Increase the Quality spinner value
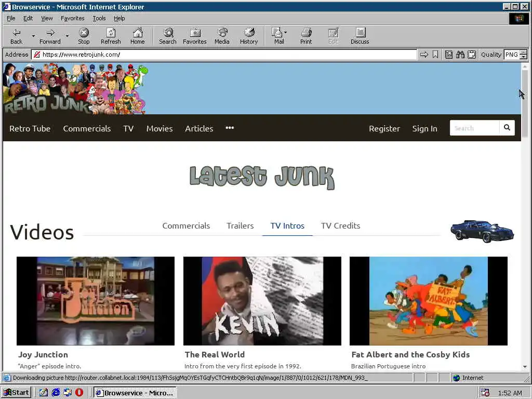Screen dimensions: 532x399 point(524,52)
